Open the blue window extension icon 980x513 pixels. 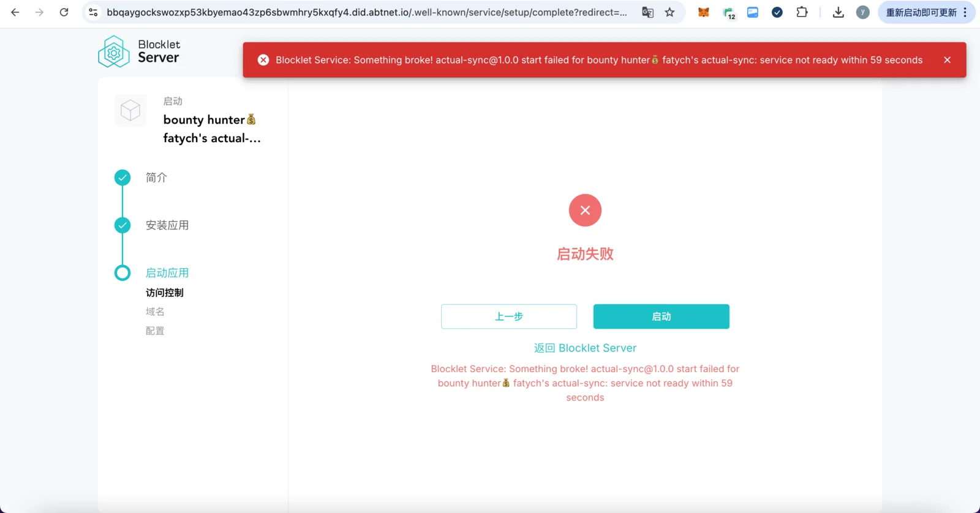point(753,12)
